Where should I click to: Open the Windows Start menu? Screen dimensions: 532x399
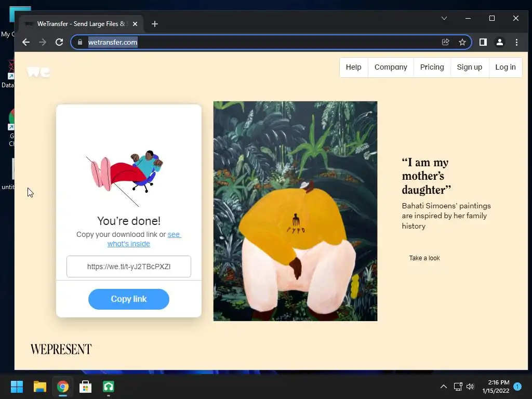click(x=17, y=387)
